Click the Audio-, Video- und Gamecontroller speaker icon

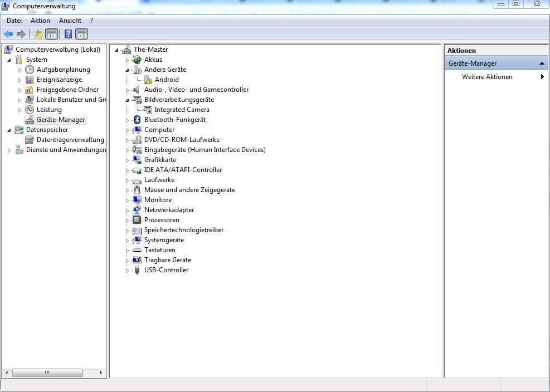click(137, 90)
